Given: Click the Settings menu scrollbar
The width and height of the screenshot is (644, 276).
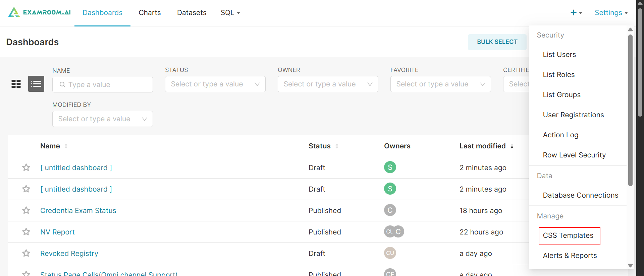Looking at the screenshot, I should 630,111.
